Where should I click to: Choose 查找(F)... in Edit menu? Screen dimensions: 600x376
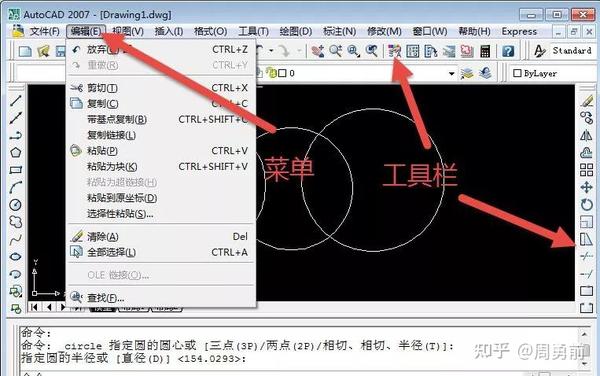pos(161,298)
